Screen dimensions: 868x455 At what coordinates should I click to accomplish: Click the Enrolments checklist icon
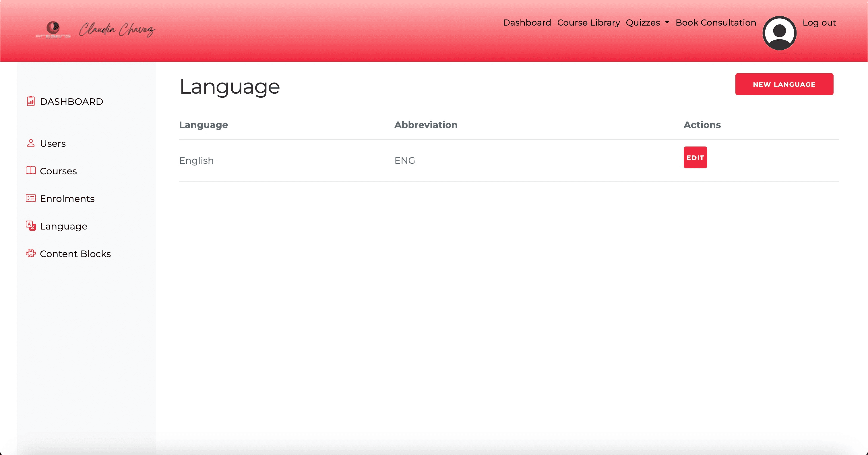pyautogui.click(x=31, y=198)
